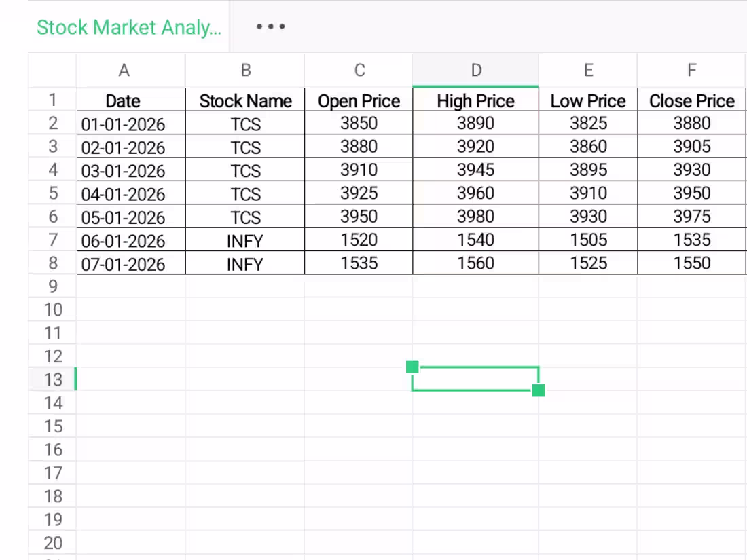747x560 pixels.
Task: Open the sheet options ellipsis menu
Action: click(270, 26)
